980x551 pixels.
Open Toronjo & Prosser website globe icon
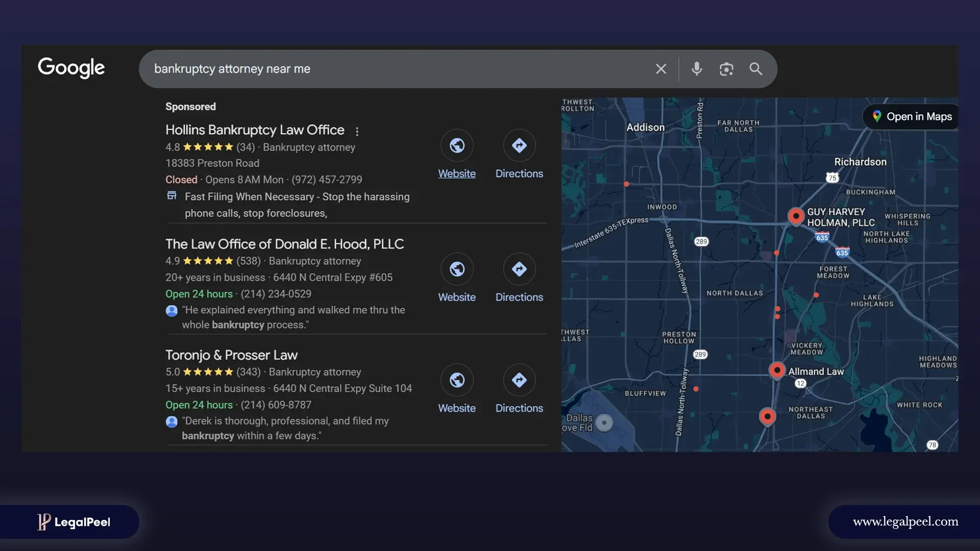coord(457,380)
